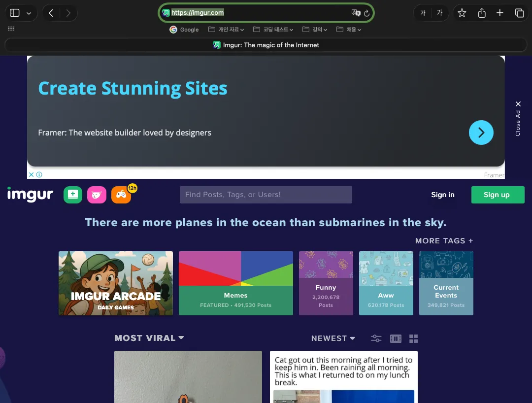Screen dimensions: 532x403
Task: Open the share sheet icon
Action: [x=482, y=13]
